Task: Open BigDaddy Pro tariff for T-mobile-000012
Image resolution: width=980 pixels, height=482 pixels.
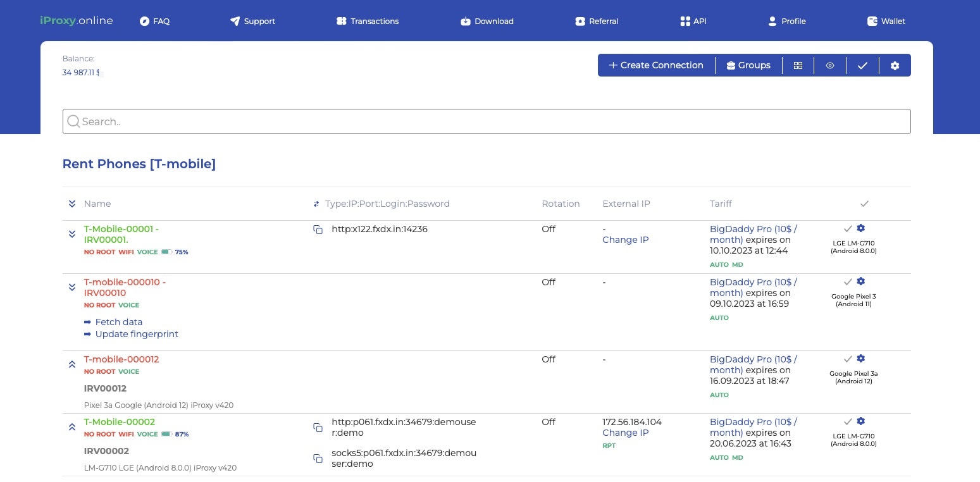Action: [753, 364]
